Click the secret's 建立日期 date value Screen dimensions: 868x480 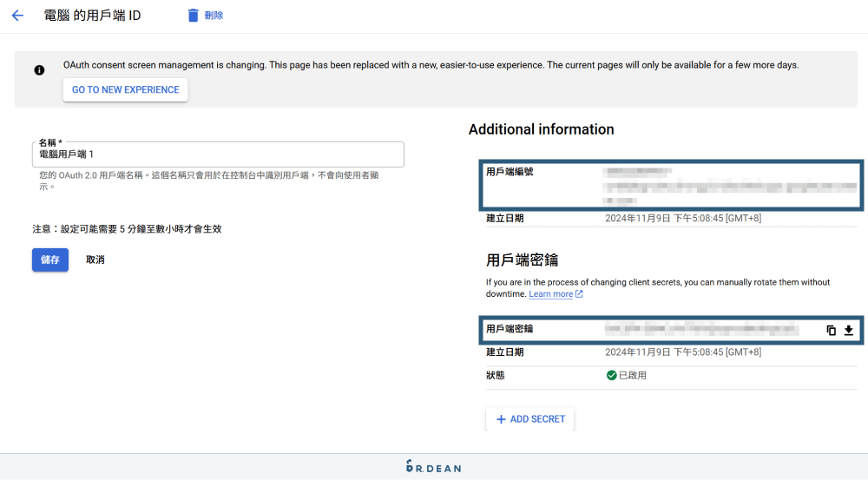pos(683,352)
